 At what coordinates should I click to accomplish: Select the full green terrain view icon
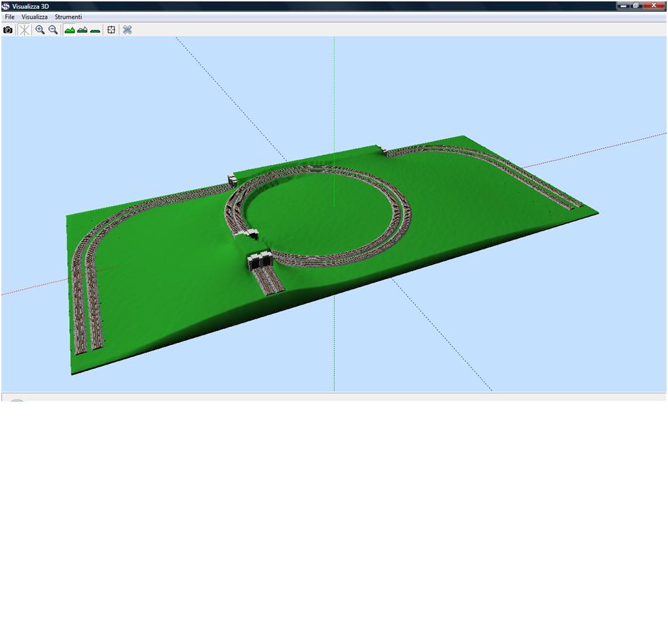[69, 30]
